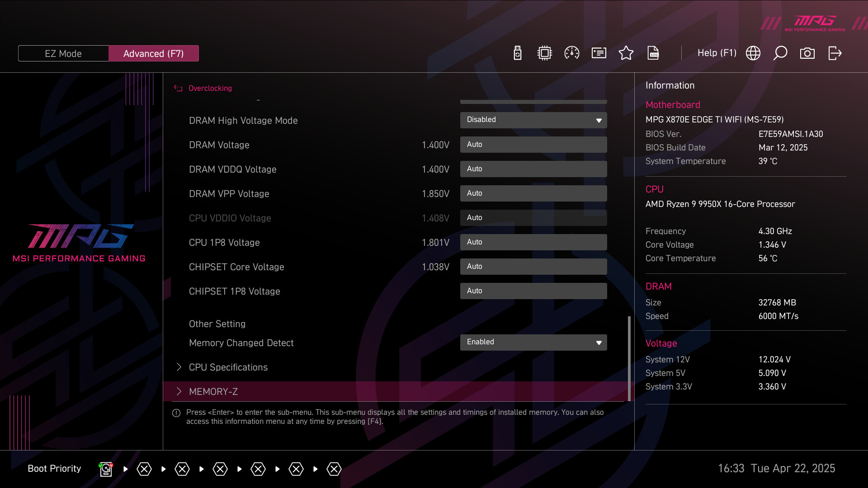
Task: Click the CPU VDDIO Voltage Auto field
Action: tap(533, 218)
